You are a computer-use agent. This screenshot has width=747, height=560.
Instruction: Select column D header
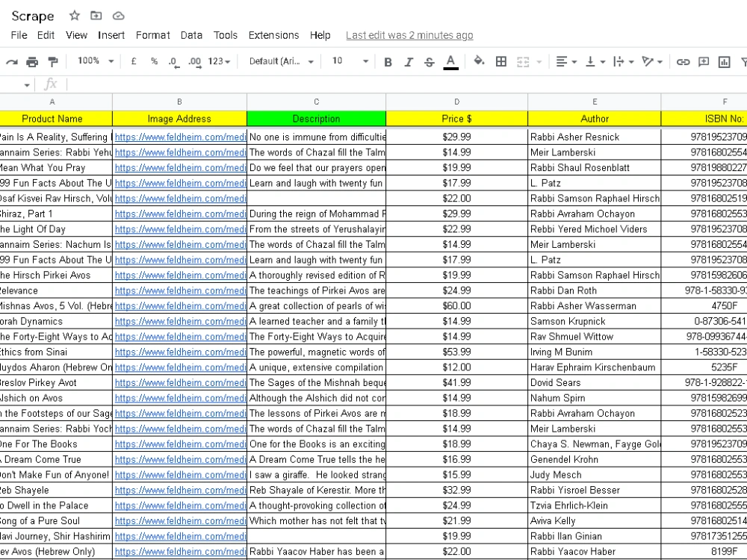pos(457,102)
